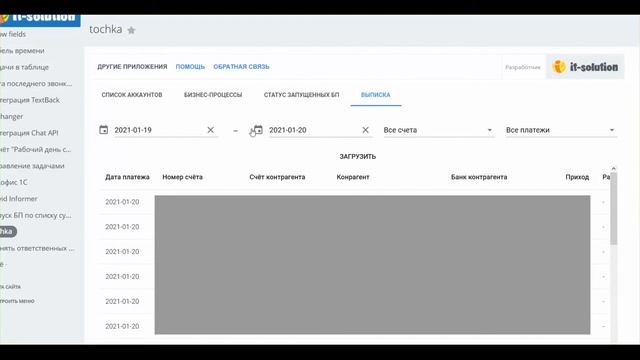Open the end date calendar icon

pos(258,130)
